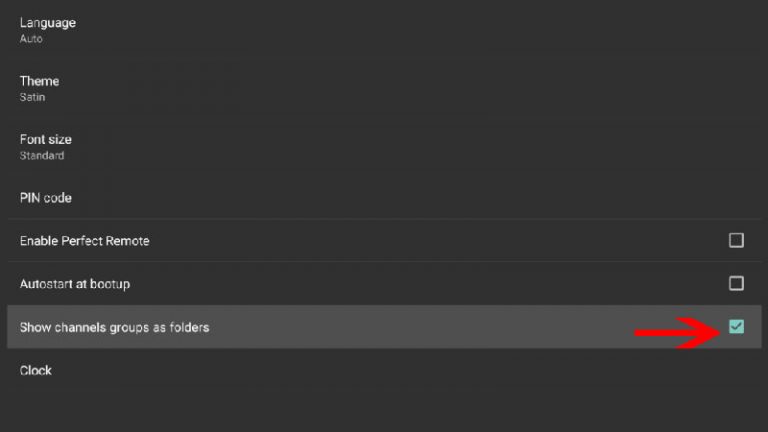Image resolution: width=768 pixels, height=432 pixels.
Task: Click the 'Standard' font size value
Action: [x=42, y=155]
